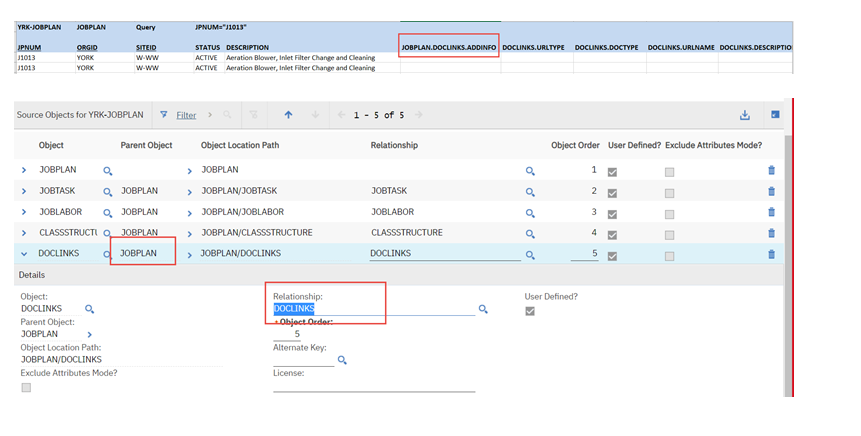Viewport: 861px width, 436px height.
Task: Expand the CLASSSTRUCTURE row details
Action: tap(24, 233)
